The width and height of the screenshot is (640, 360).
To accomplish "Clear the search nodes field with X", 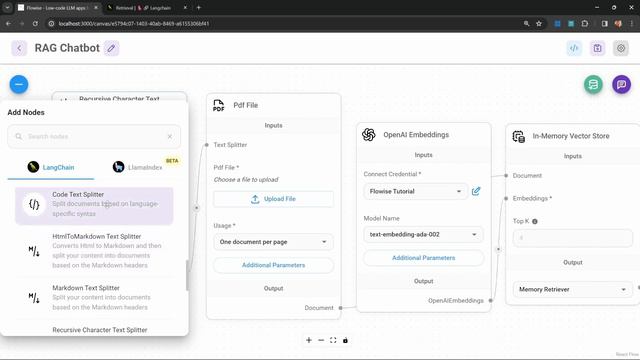I will pos(170,136).
